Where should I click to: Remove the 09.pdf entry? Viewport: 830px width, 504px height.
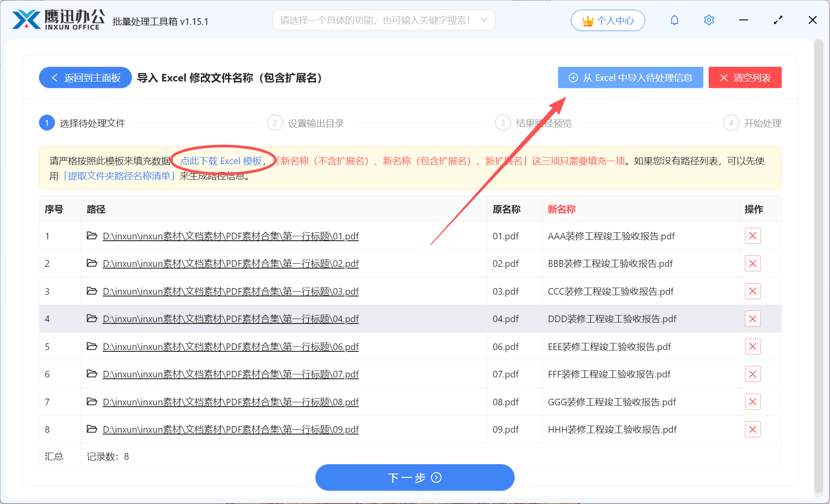pos(752,430)
